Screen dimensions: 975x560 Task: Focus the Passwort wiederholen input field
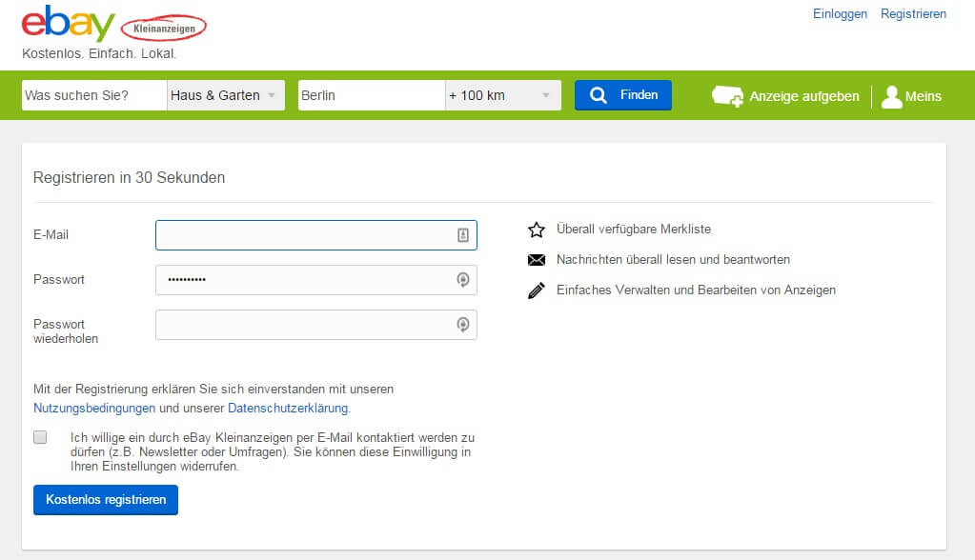[x=315, y=325]
